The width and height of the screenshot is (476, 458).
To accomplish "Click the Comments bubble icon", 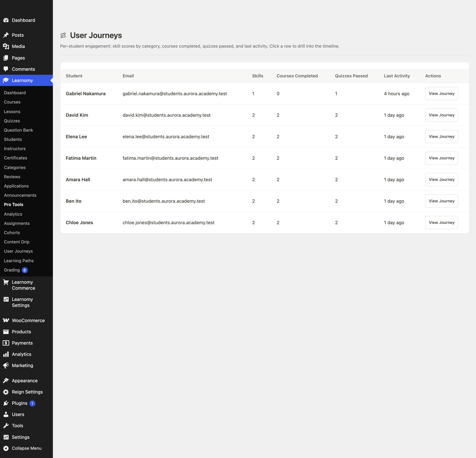I will click(x=6, y=69).
